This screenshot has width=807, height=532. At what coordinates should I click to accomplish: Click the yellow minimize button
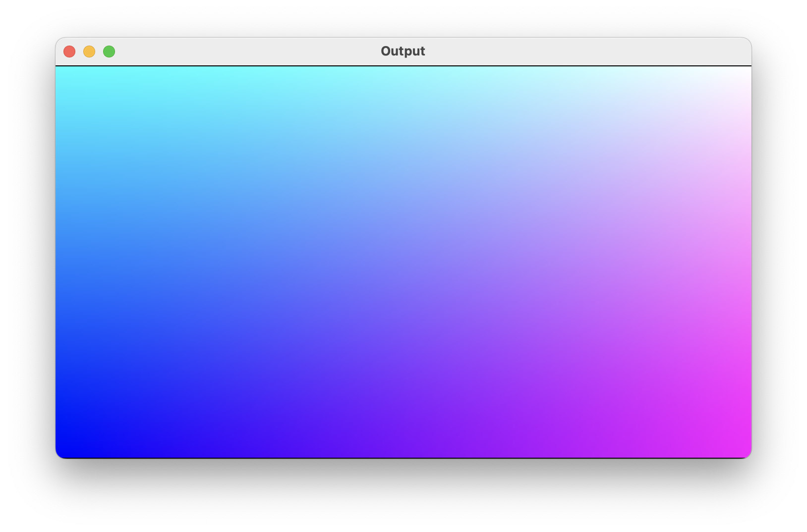tap(89, 52)
